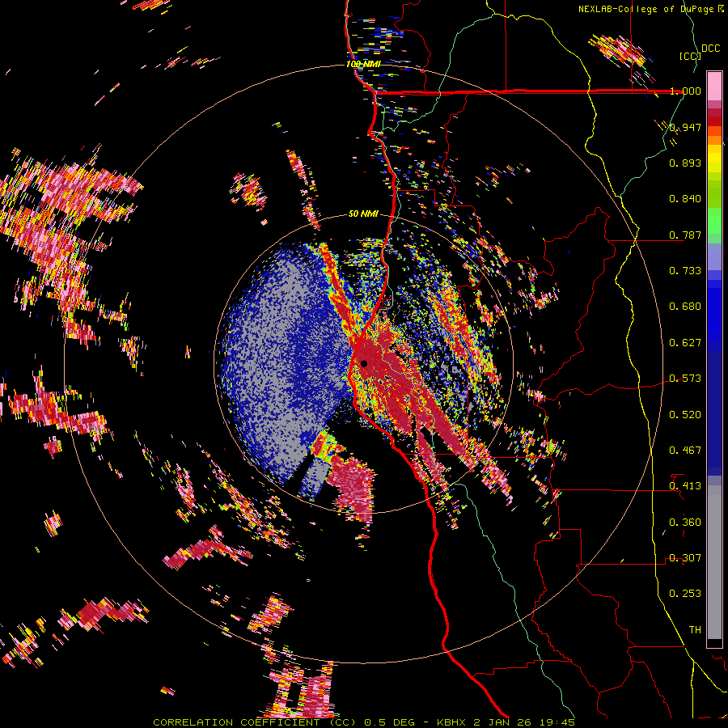
Task: Click the 50 NMI range ring label
Action: (x=363, y=214)
